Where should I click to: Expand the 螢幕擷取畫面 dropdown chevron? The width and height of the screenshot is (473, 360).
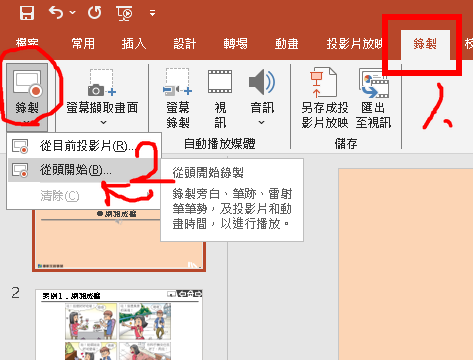(x=103, y=123)
